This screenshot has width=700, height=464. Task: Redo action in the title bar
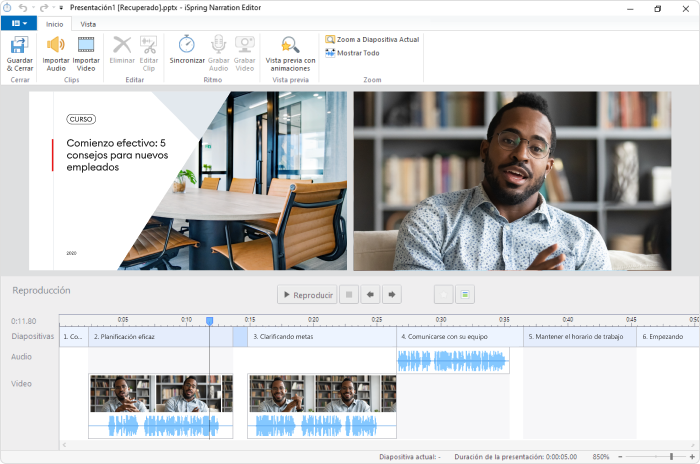pyautogui.click(x=44, y=8)
